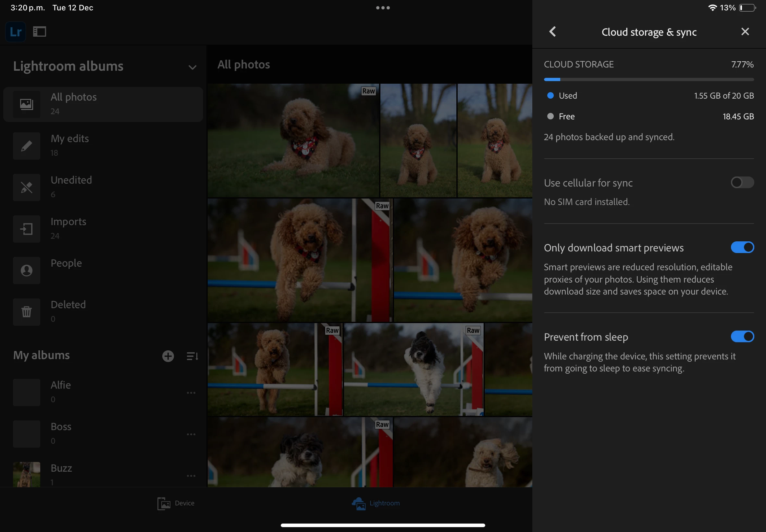Image resolution: width=766 pixels, height=532 pixels.
Task: Turn off Prevent from sleep toggle
Action: click(742, 336)
